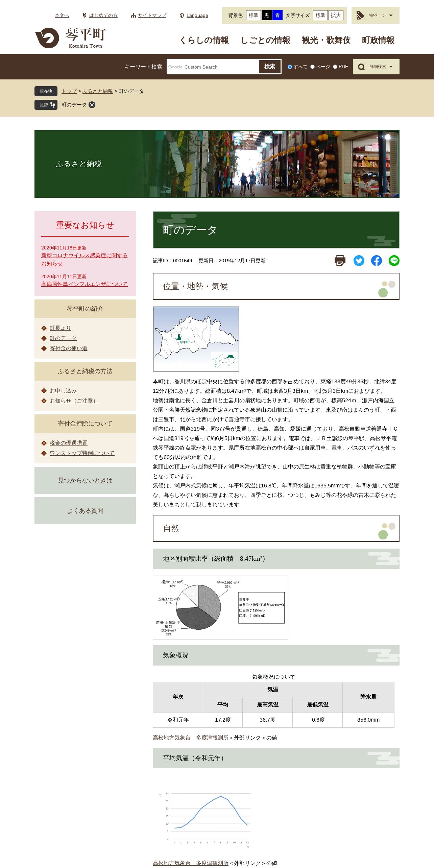
Task: Select the ページ search radio option
Action: point(313,67)
